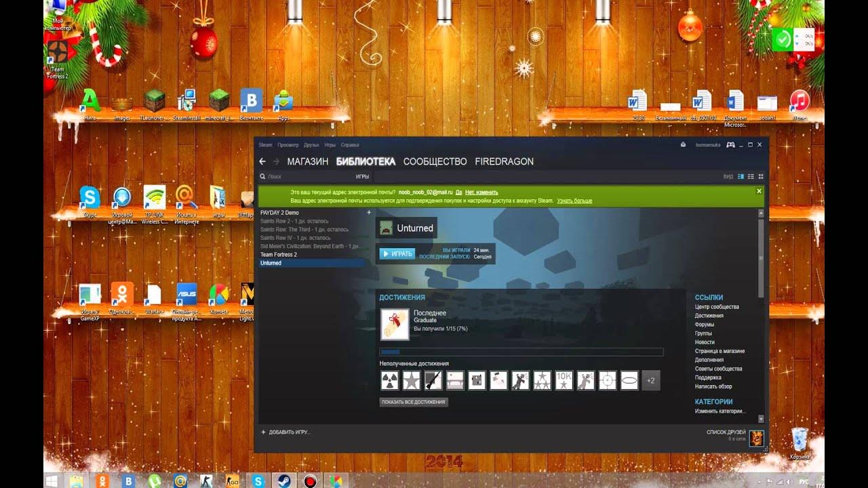Image resolution: width=868 pixels, height=488 pixels.
Task: Open Skype from the Windows taskbar
Action: [x=258, y=481]
